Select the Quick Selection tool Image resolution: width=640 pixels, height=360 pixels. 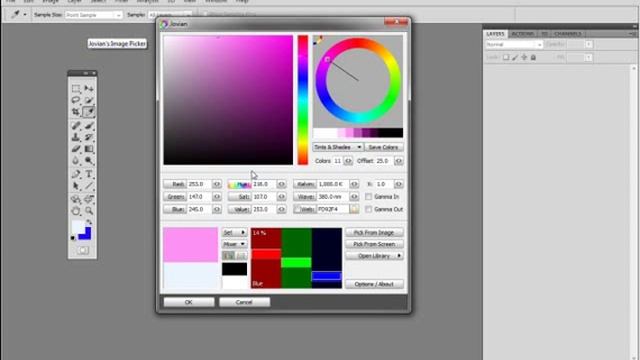click(89, 100)
